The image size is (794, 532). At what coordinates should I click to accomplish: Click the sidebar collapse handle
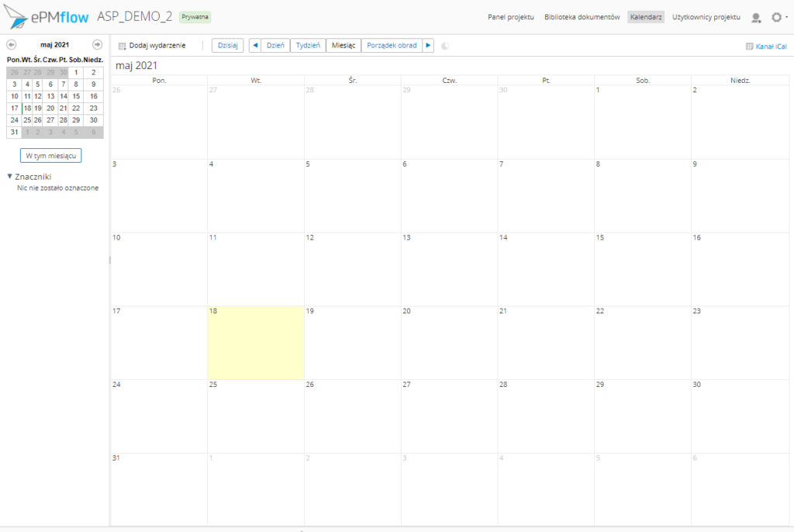[x=109, y=261]
